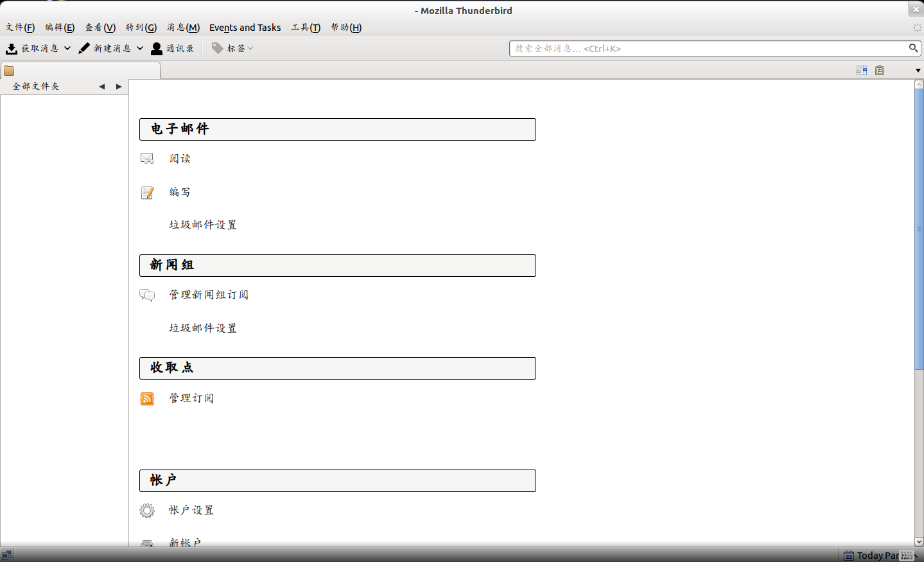Open the Tasks clipboard tab icon
Screen dimensions: 924x562
(880, 70)
